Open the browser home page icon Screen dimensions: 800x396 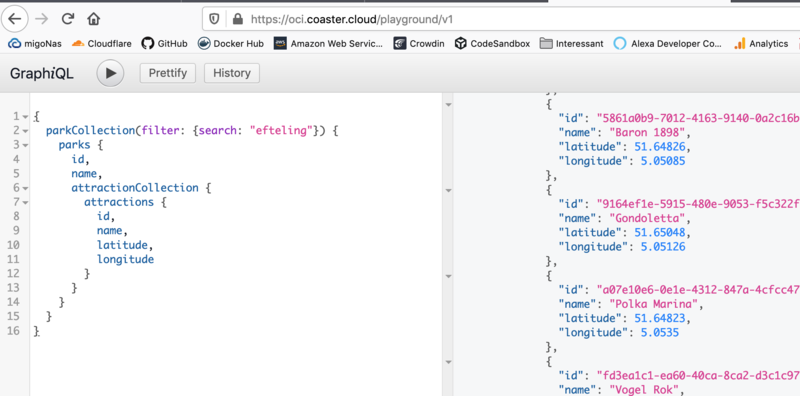(93, 19)
